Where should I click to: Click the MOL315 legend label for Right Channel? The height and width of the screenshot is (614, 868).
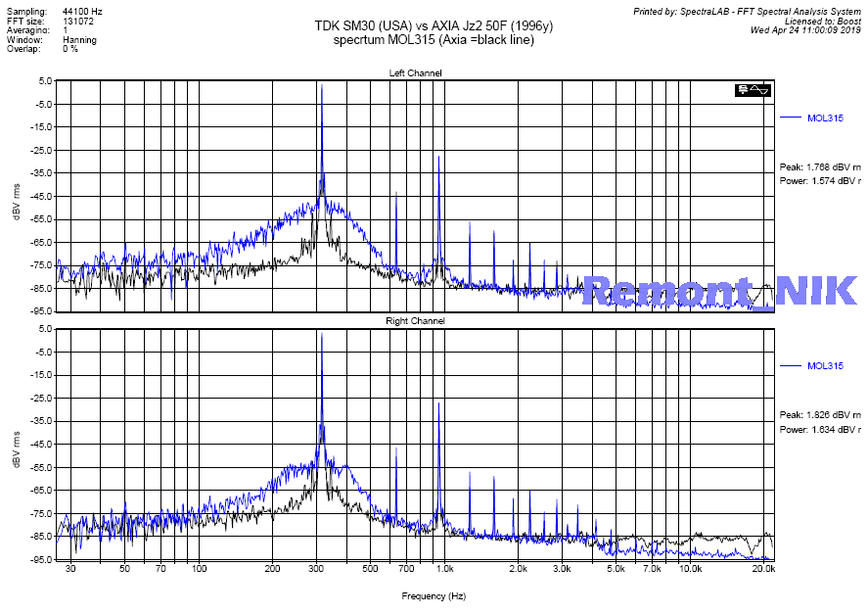[x=825, y=365]
